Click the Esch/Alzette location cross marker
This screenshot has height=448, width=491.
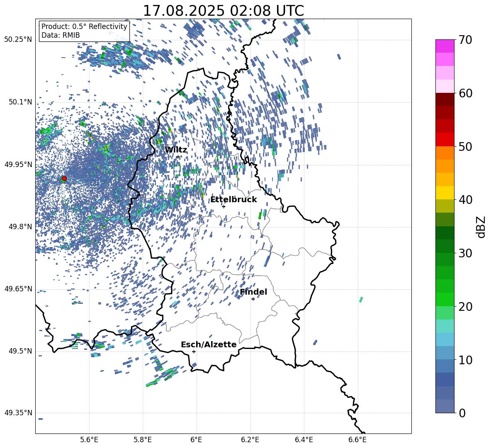point(194,351)
